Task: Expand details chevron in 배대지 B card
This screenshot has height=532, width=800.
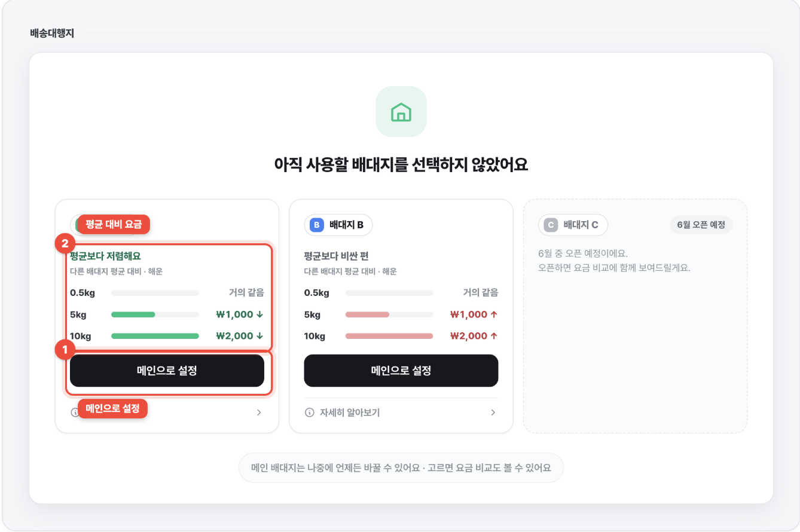Action: pos(493,412)
